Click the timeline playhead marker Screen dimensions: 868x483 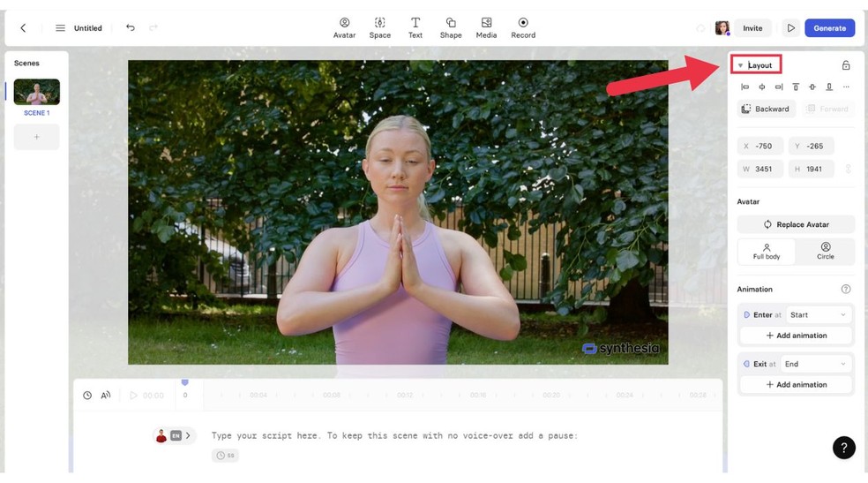click(x=185, y=382)
